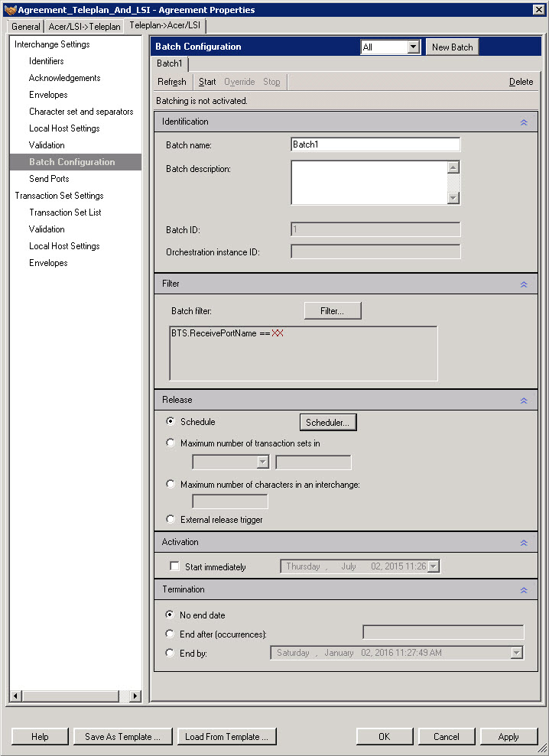Image resolution: width=549 pixels, height=756 pixels.
Task: Click into the Batch name field
Action: click(375, 144)
